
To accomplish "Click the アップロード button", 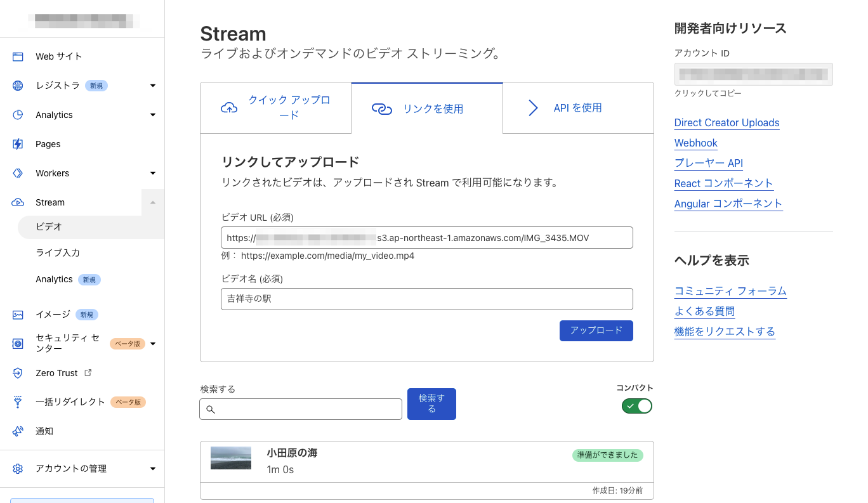I will click(596, 330).
